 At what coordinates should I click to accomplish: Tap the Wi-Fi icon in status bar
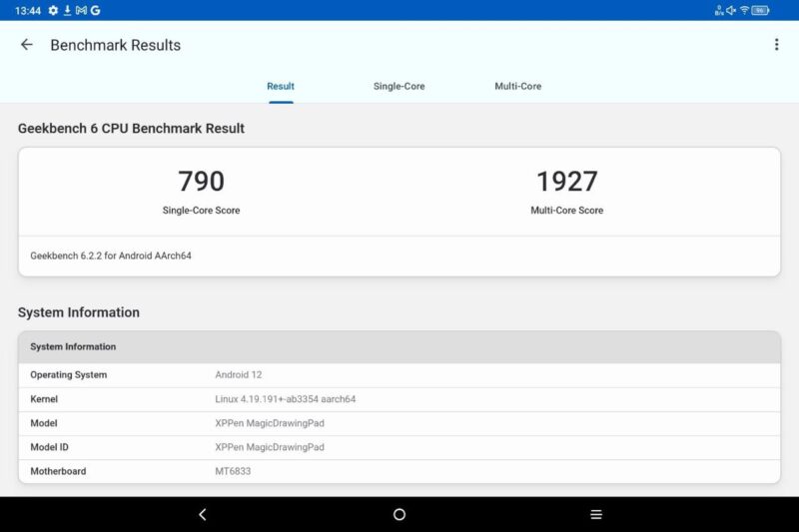click(x=744, y=10)
